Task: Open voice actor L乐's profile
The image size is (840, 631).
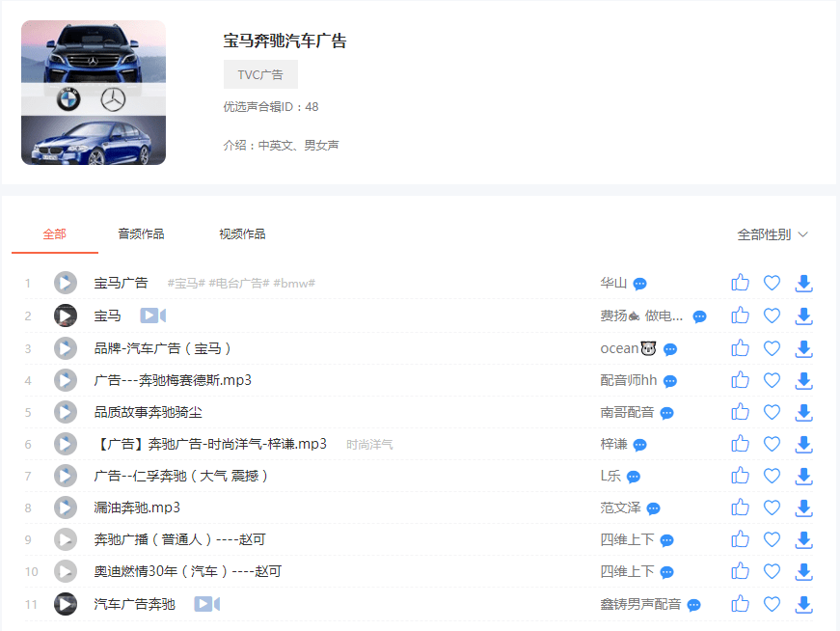Action: (610, 476)
